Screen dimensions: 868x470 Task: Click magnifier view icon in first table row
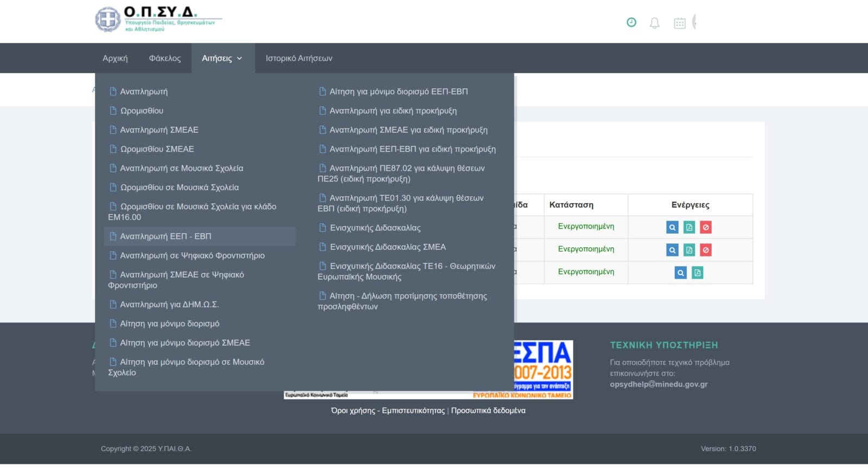click(x=672, y=228)
